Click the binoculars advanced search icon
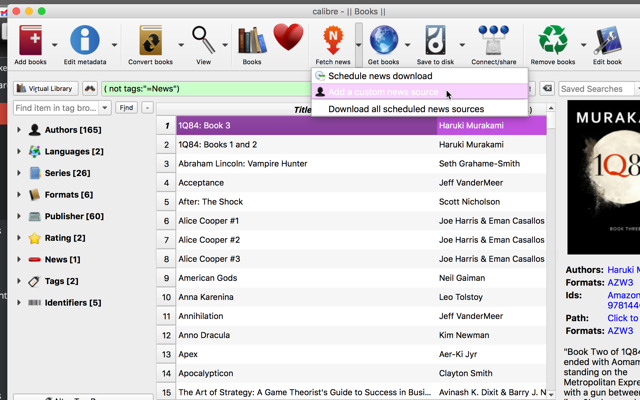This screenshot has height=400, width=640. click(90, 89)
